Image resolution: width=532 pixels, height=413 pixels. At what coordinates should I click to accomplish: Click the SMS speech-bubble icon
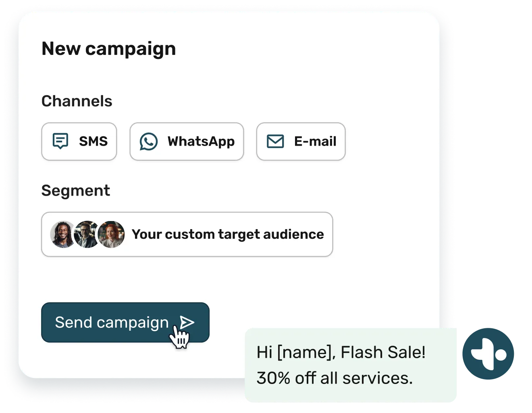point(60,141)
